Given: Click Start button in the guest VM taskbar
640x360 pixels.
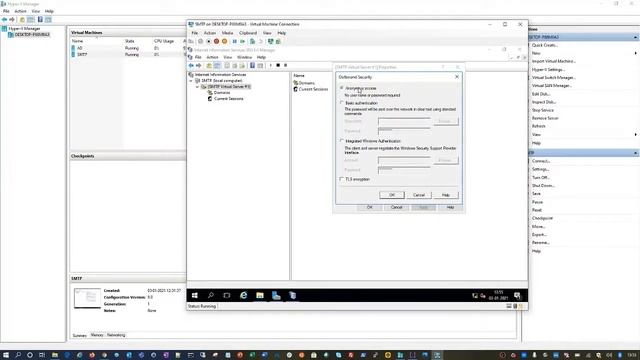Looking at the screenshot, I should click(x=195, y=296).
